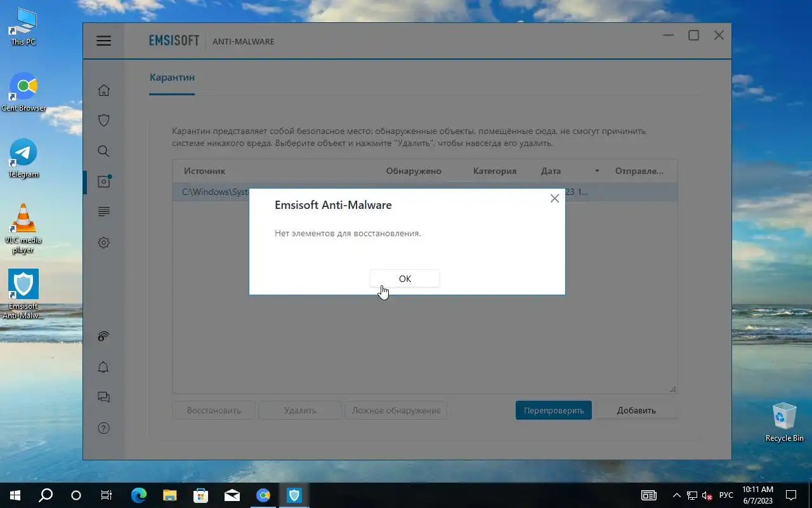Viewport: 812px width, 508px height.
Task: Minimize the Emsisoft window
Action: [669, 36]
